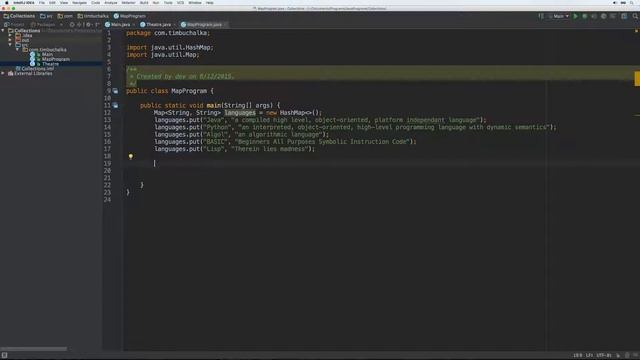Click the run gutter icon beside class MapProgram

pos(116,91)
